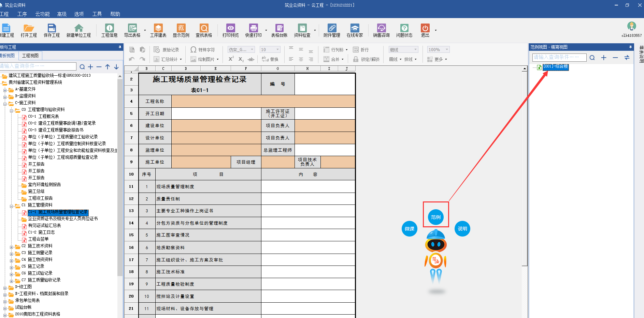Open the 仿宋 font name dropdown
Viewport: 644px width, 318px height.
252,50
